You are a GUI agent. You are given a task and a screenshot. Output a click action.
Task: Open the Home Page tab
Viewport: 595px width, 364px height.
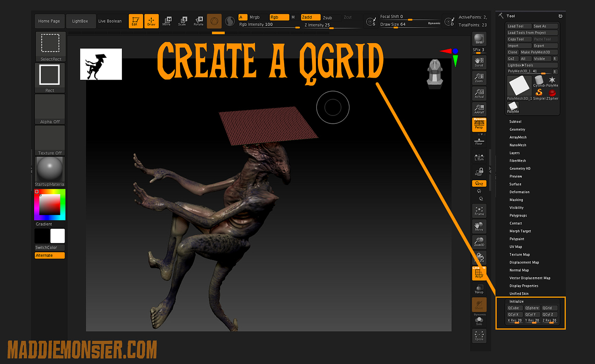click(49, 21)
